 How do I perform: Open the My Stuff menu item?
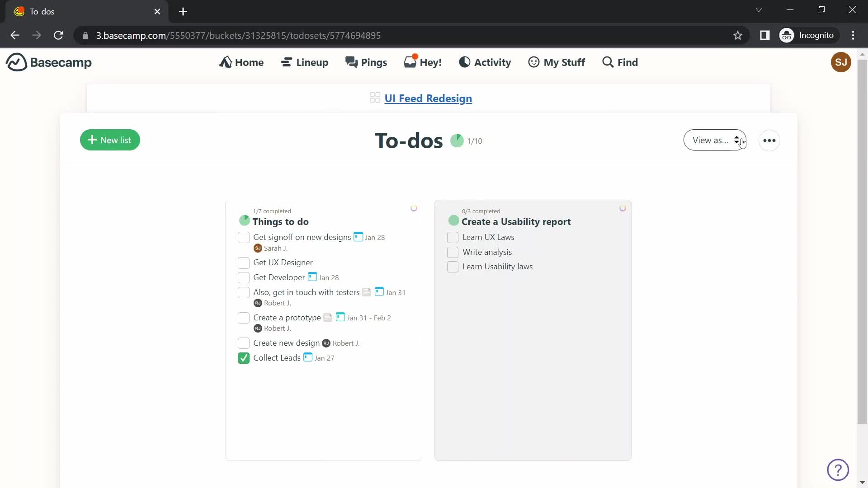click(556, 62)
